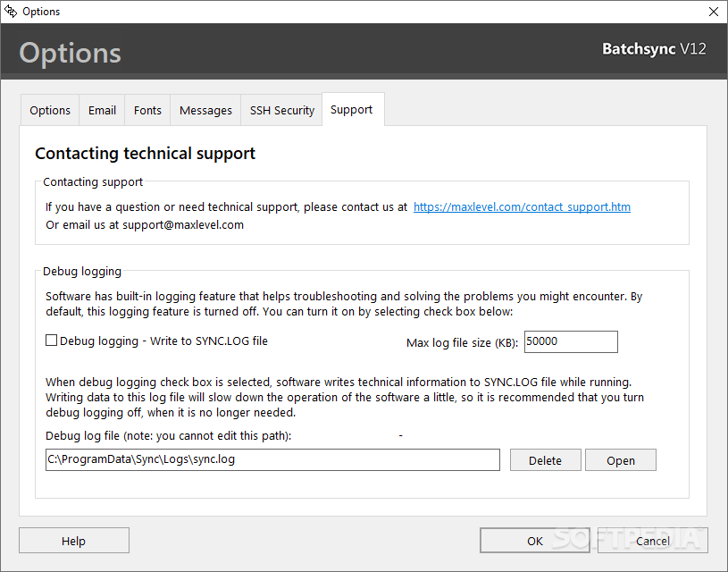Delete the debug log file
728x572 pixels.
546,460
